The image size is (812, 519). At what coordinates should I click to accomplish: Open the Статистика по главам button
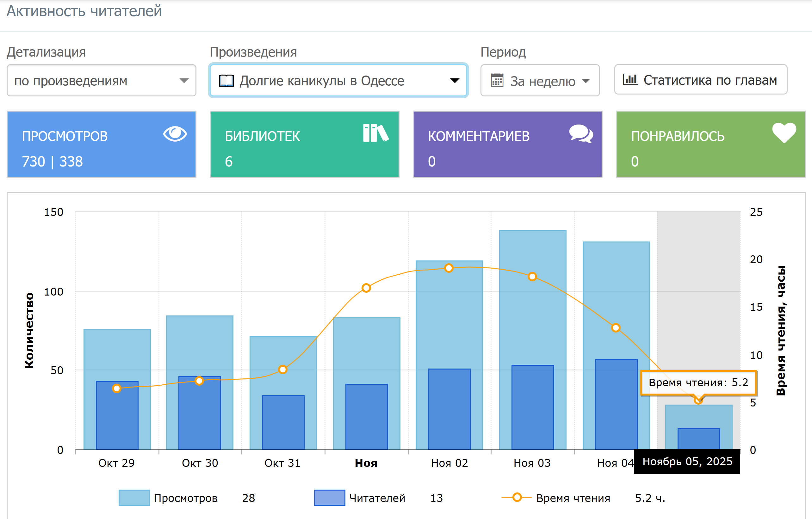point(700,80)
